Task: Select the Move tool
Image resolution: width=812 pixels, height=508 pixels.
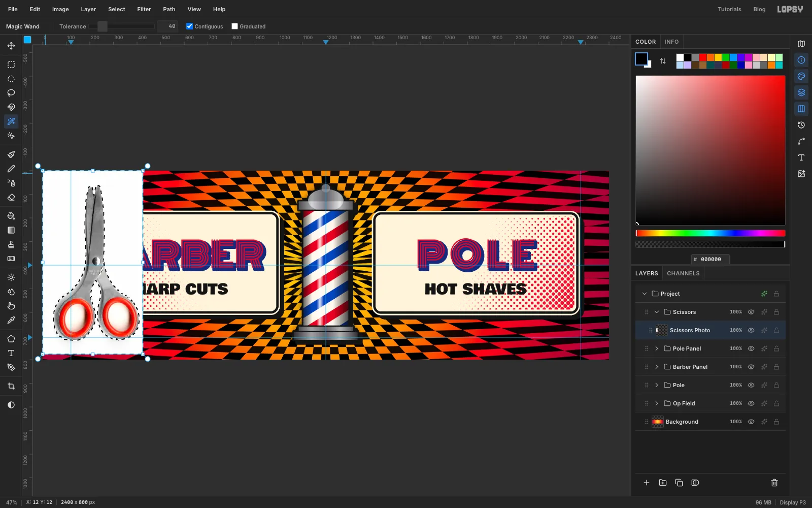Action: click(11, 46)
